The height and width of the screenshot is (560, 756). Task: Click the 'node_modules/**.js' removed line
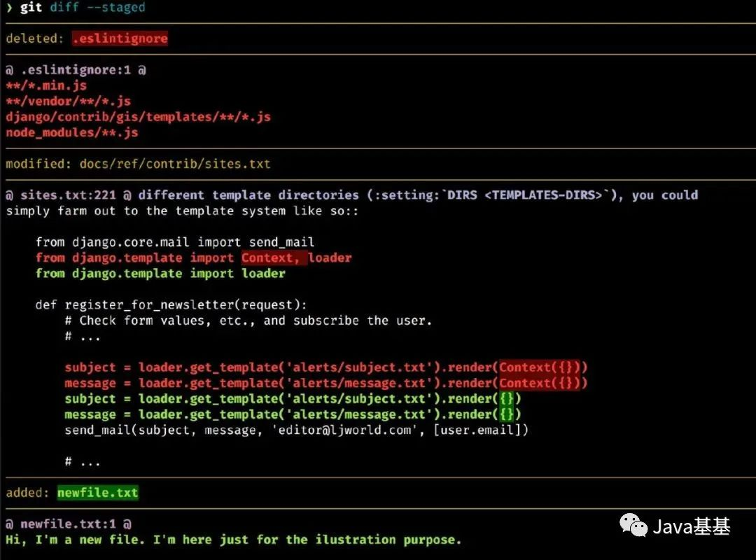coord(72,132)
